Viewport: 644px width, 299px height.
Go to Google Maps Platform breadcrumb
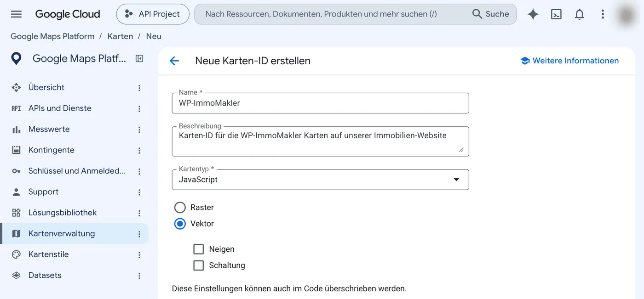point(52,36)
